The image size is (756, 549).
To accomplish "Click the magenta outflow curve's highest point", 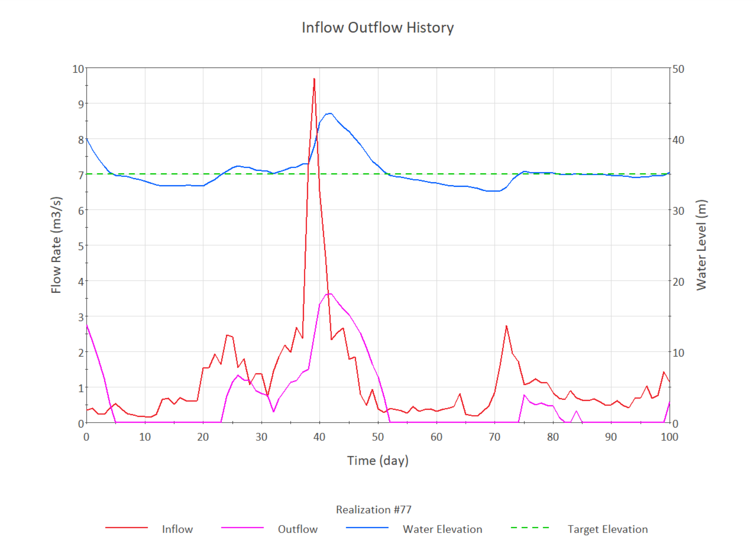I will pos(329,294).
